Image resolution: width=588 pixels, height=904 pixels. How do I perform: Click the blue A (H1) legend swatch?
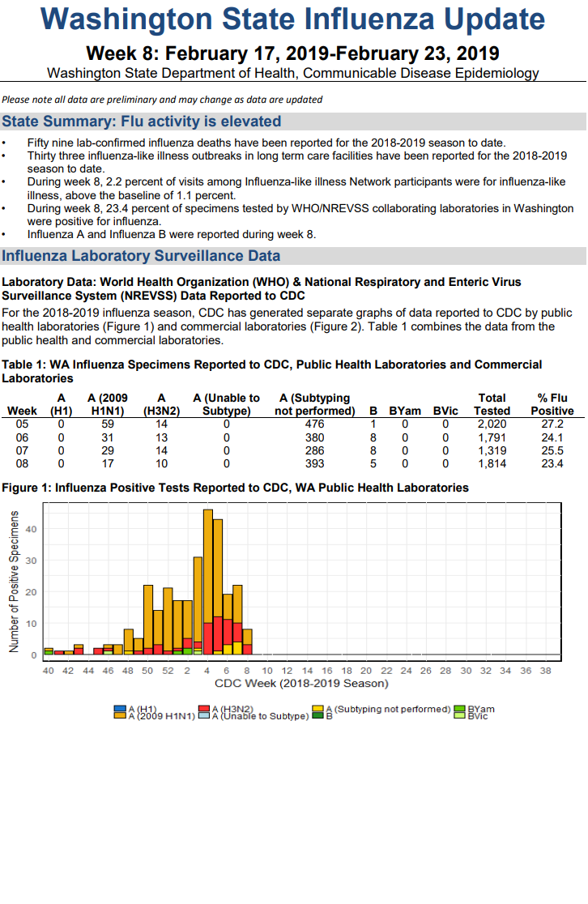120,709
